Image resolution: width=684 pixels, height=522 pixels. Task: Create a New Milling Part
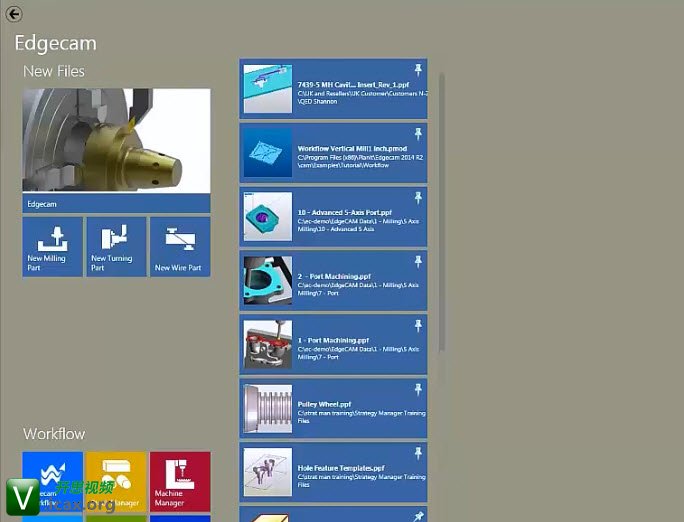point(52,247)
